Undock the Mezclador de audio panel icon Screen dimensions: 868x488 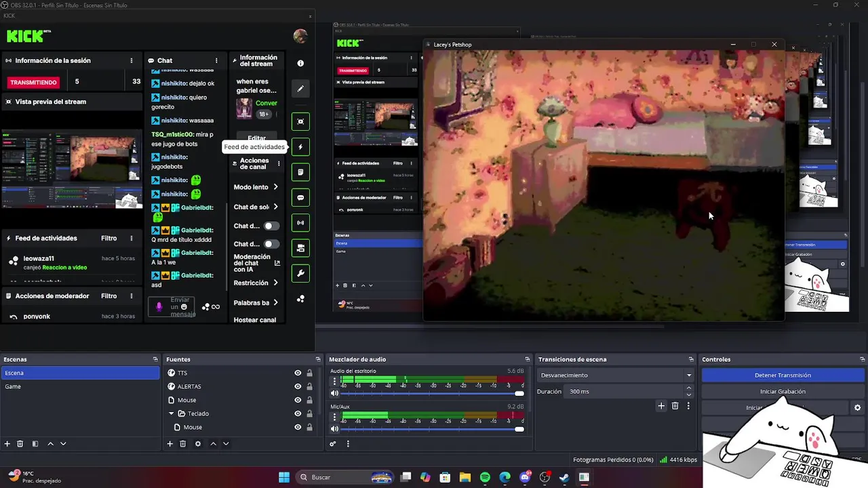(x=528, y=359)
